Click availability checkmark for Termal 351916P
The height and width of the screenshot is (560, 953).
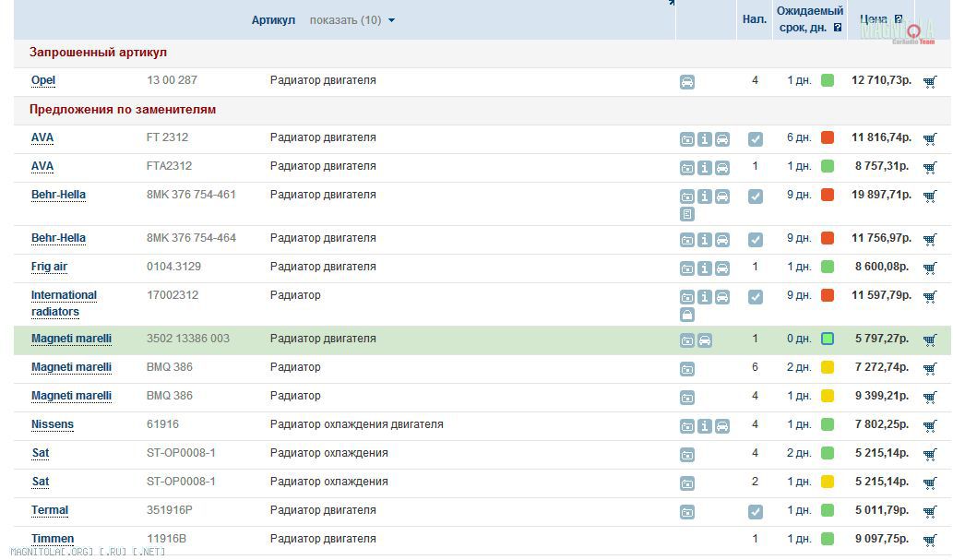coord(755,512)
